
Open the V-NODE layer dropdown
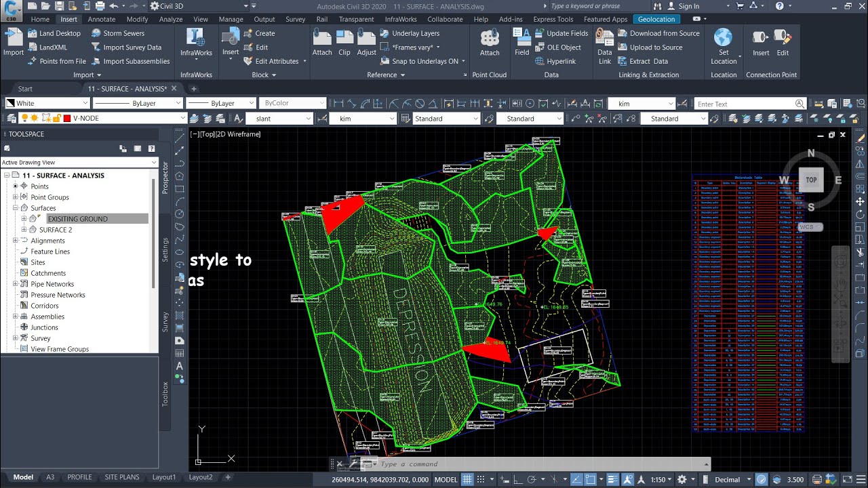point(182,118)
